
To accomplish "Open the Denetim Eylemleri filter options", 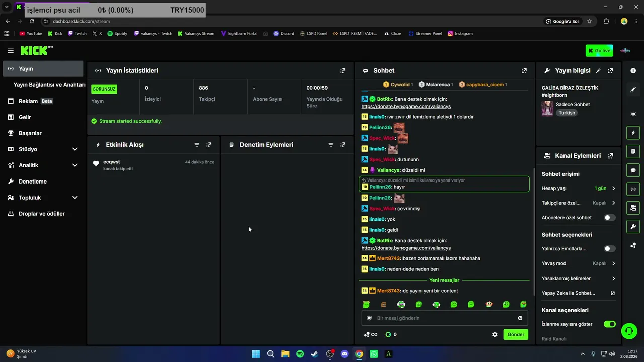I will coord(331,145).
